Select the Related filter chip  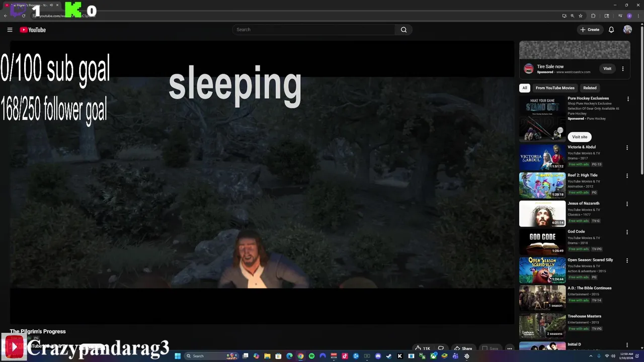590,88
